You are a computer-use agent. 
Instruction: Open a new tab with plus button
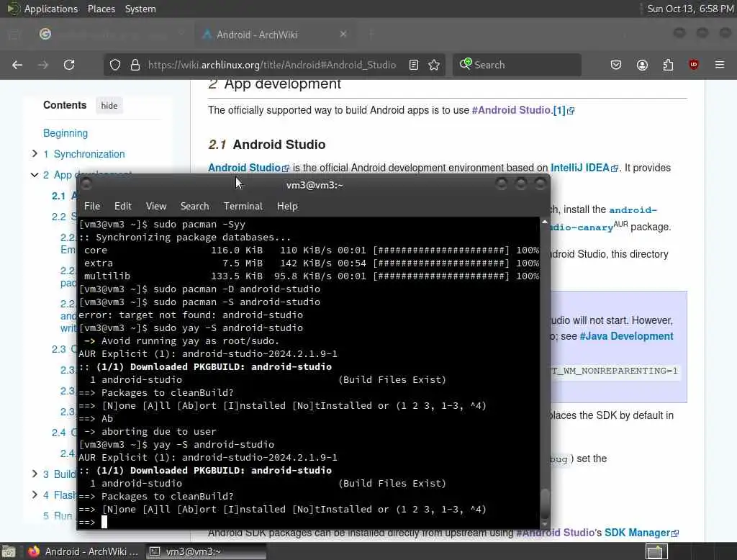[x=371, y=35]
